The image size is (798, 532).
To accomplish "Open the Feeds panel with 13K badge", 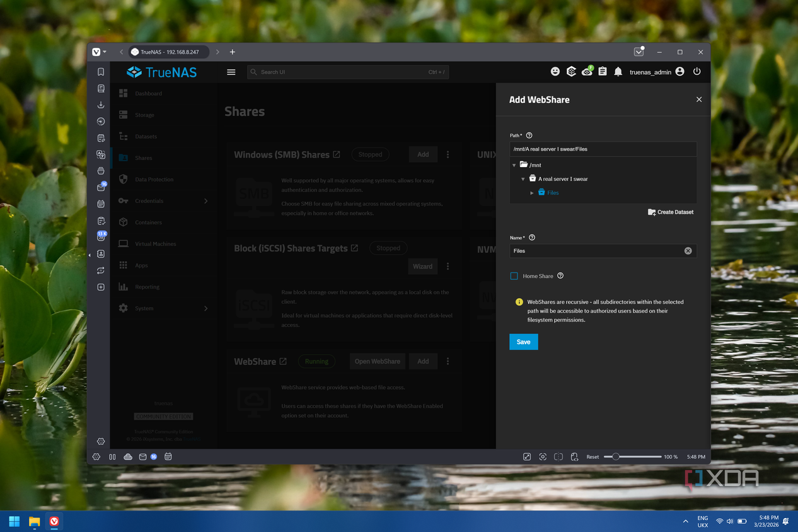I will pyautogui.click(x=101, y=236).
